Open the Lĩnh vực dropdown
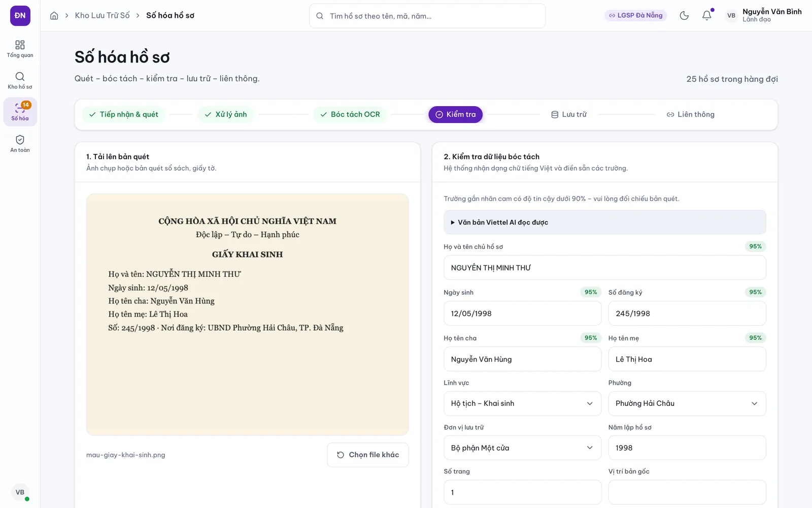The image size is (812, 508). [x=522, y=403]
